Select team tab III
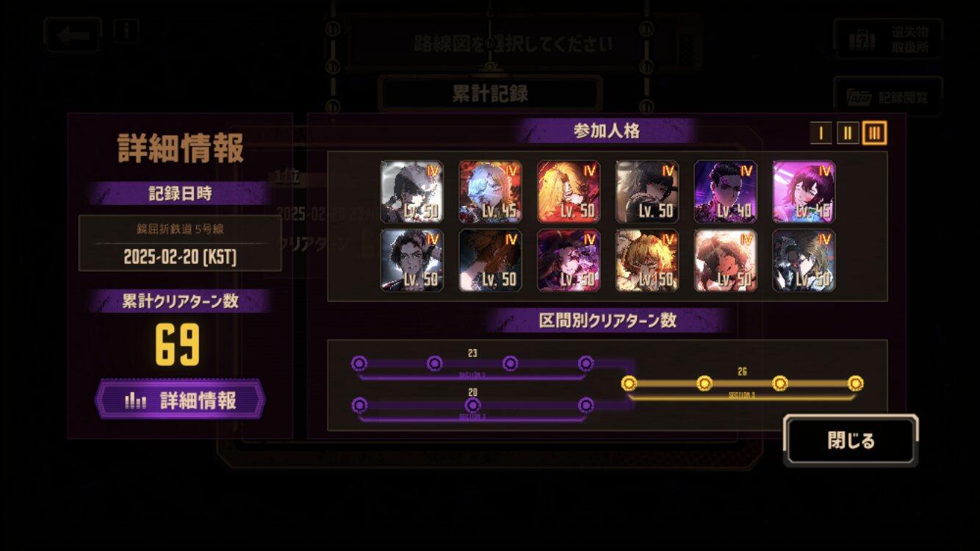 pyautogui.click(x=874, y=133)
